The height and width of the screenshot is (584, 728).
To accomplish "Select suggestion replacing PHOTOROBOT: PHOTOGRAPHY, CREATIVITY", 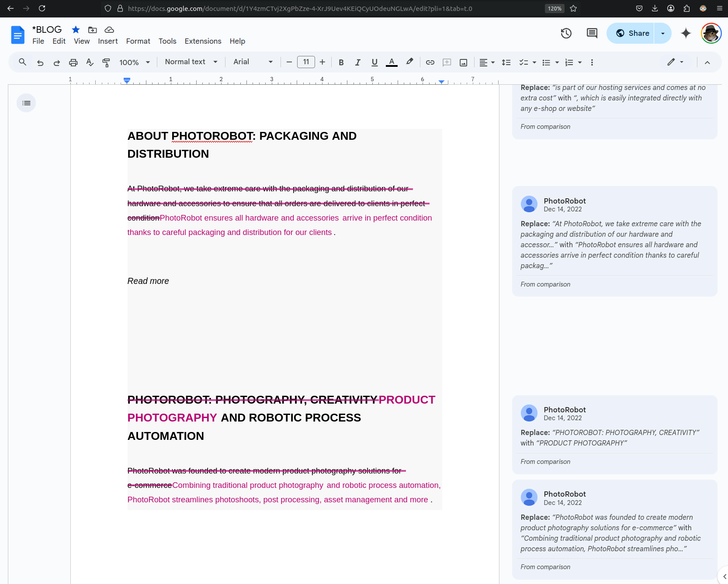I will pyautogui.click(x=614, y=435).
